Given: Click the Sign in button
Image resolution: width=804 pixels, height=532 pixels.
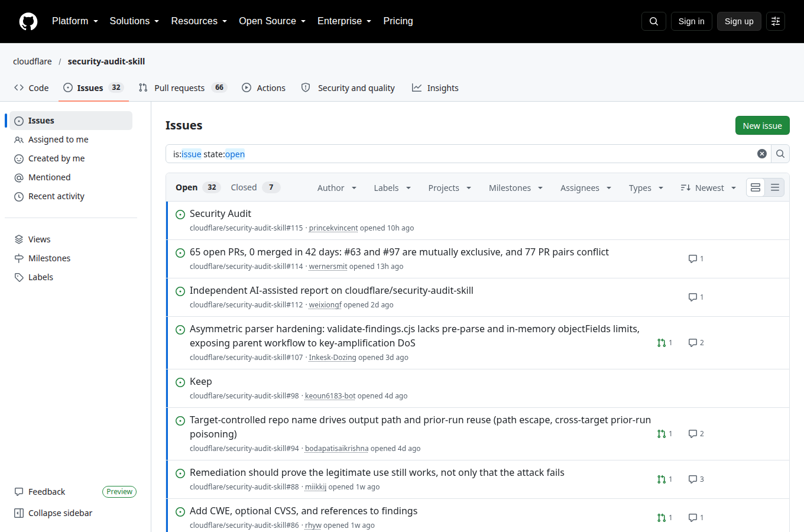Looking at the screenshot, I should [691, 21].
